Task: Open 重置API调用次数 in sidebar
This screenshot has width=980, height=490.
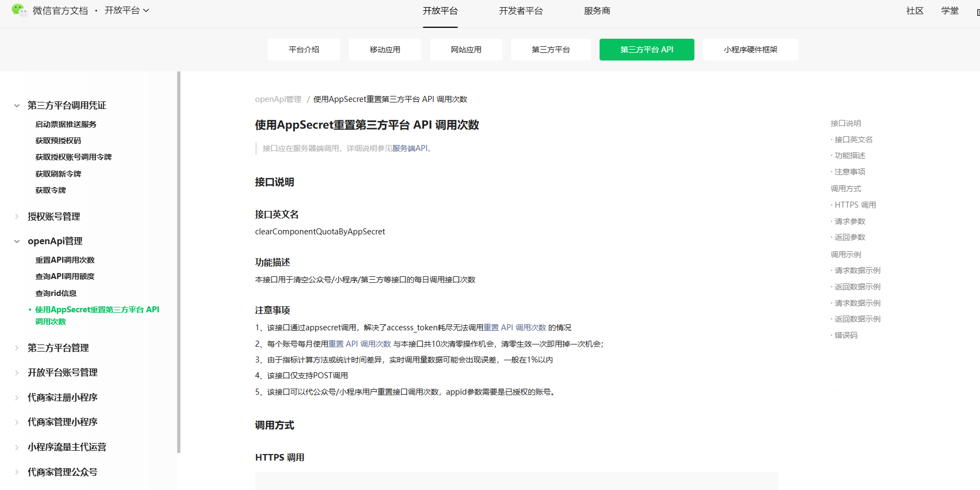Action: [65, 260]
